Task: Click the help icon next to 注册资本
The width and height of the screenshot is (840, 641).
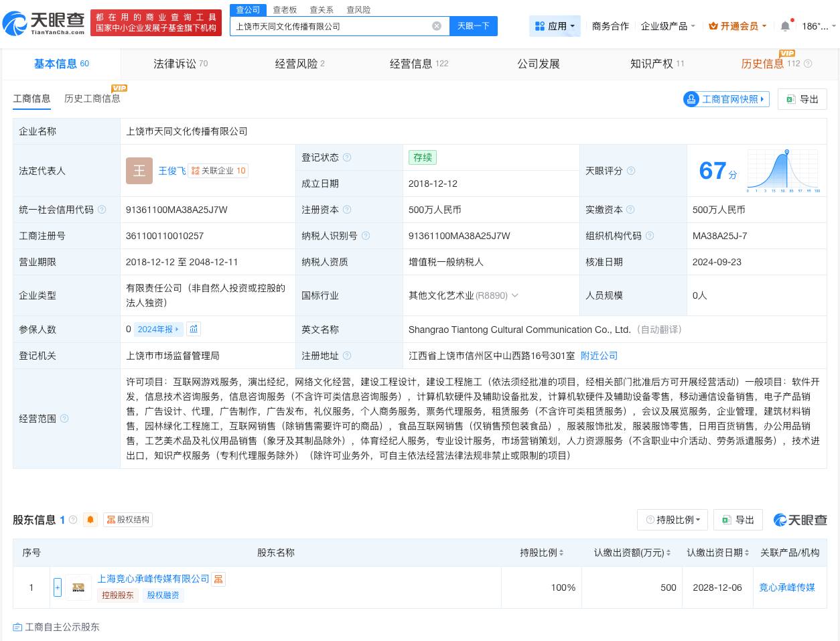Action: point(347,209)
